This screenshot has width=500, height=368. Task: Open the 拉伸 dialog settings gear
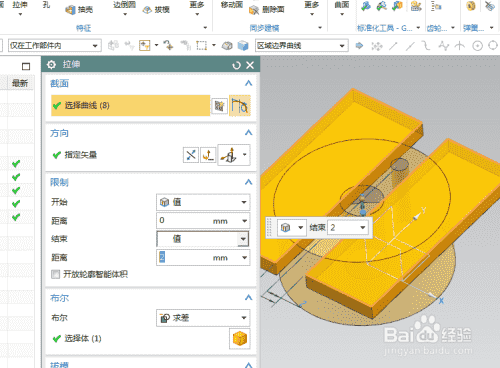51,64
